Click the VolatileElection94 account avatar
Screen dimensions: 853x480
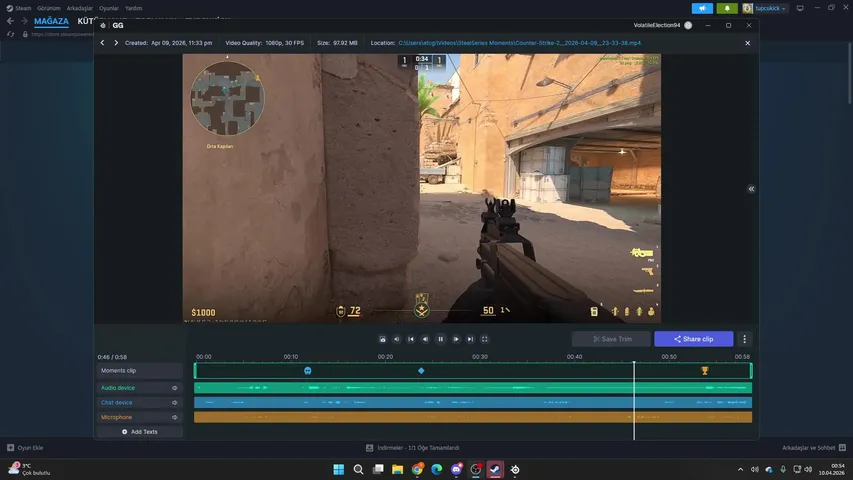[x=688, y=26]
